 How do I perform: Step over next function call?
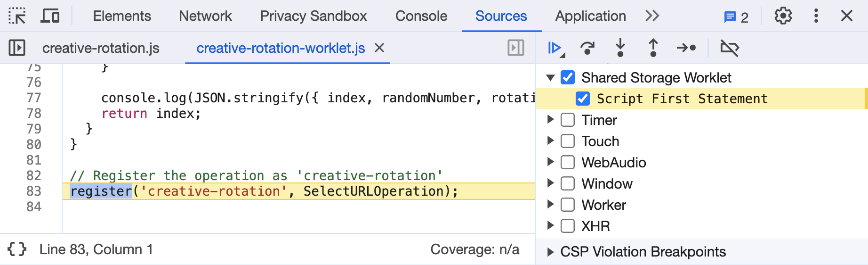tap(587, 48)
